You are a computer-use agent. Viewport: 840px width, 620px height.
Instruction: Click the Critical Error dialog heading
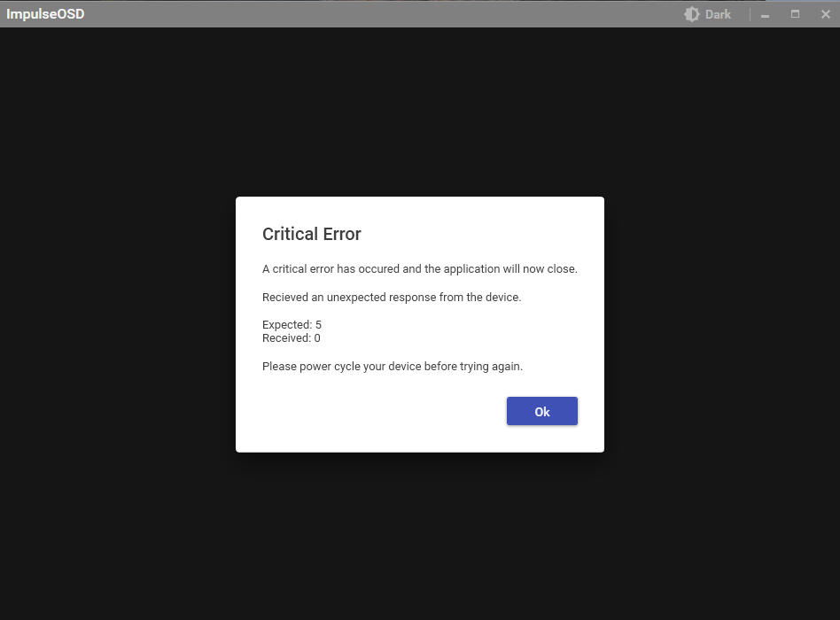(311, 234)
